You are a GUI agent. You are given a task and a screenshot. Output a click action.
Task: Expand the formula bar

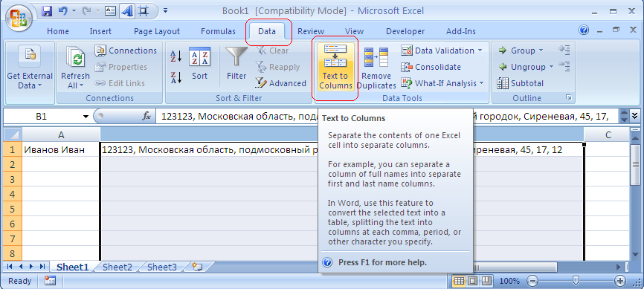[635, 116]
